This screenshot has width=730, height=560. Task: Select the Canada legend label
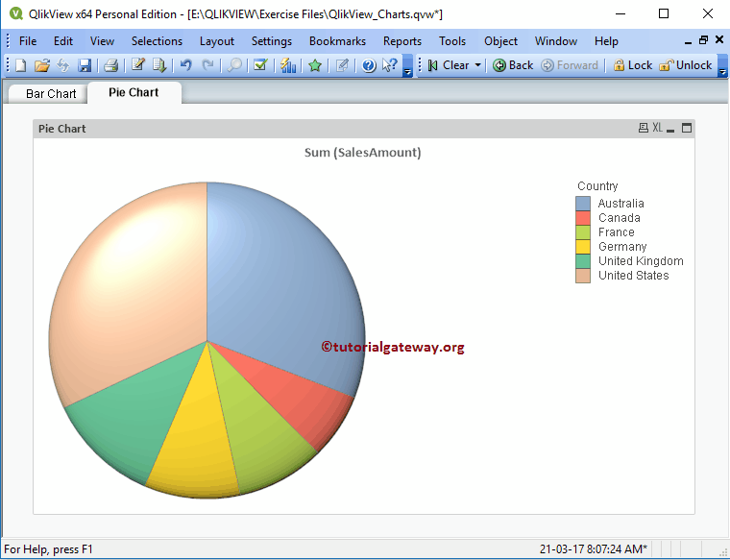(620, 218)
